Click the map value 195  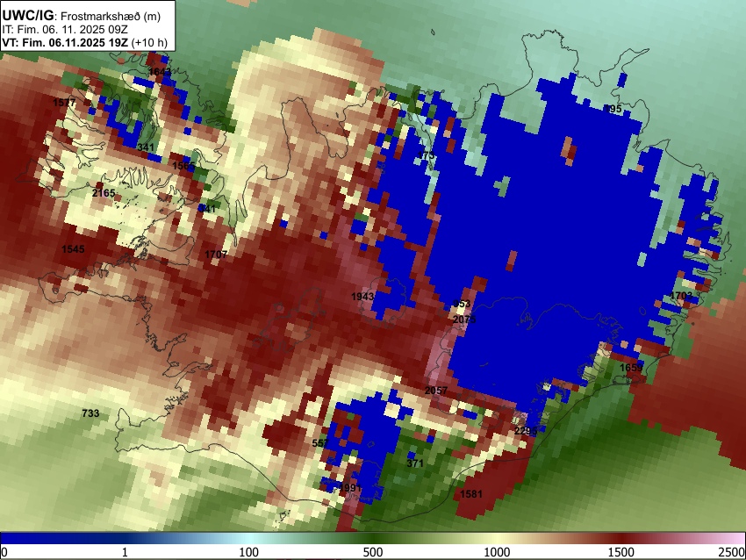613,109
